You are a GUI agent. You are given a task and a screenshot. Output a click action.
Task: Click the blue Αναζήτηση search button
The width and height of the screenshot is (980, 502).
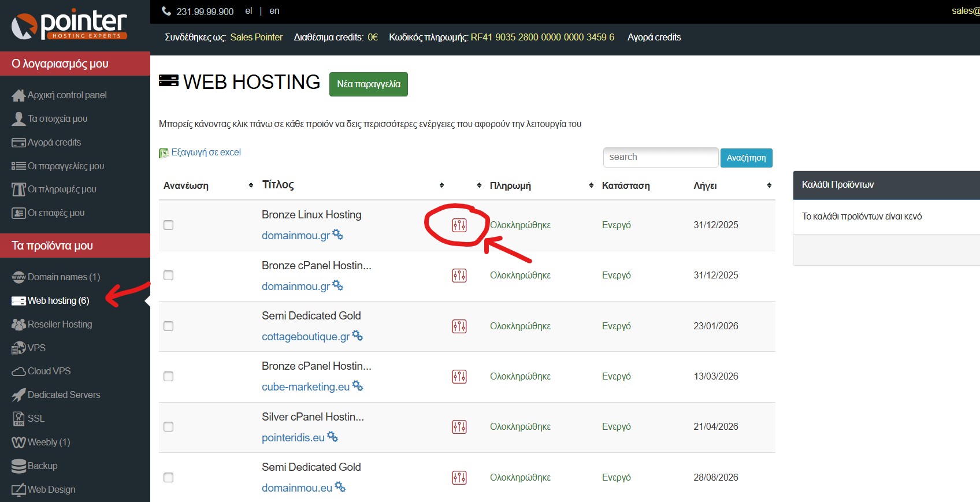(x=746, y=158)
